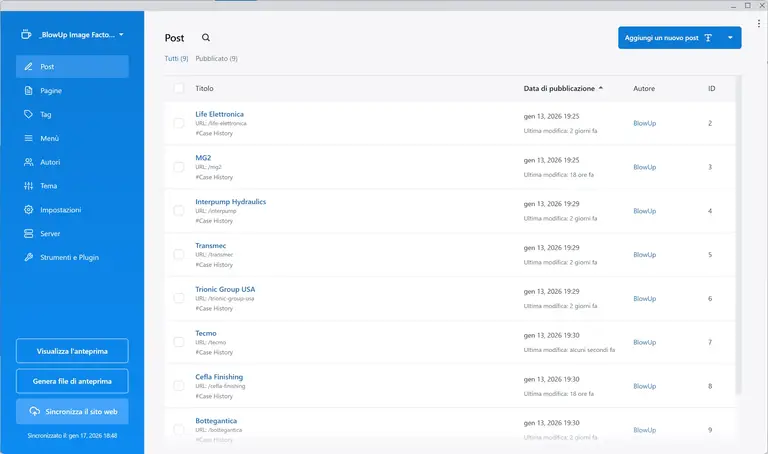Click BlowUp author in Life Elettronica row
768x454 pixels.
click(645, 123)
